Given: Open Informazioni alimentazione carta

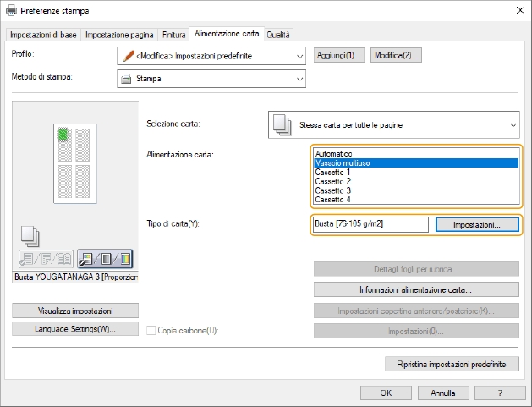Looking at the screenshot, I should pos(415,289).
